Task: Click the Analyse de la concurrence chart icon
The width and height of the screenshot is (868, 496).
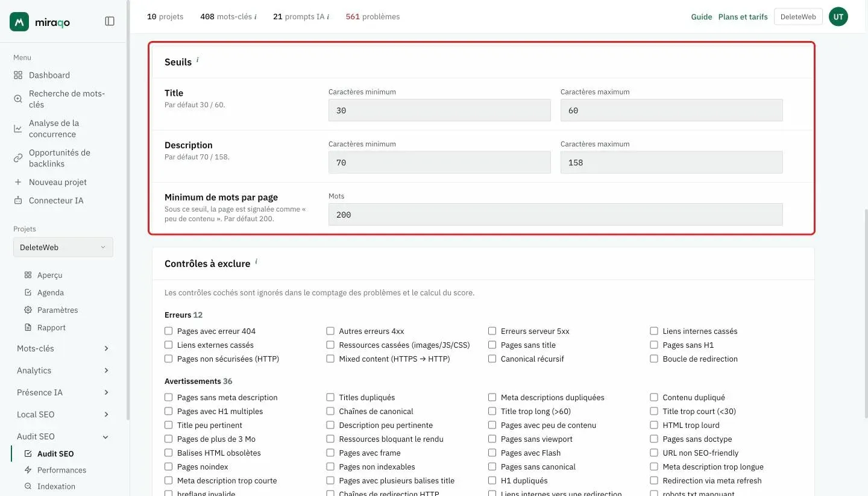Action: [18, 128]
